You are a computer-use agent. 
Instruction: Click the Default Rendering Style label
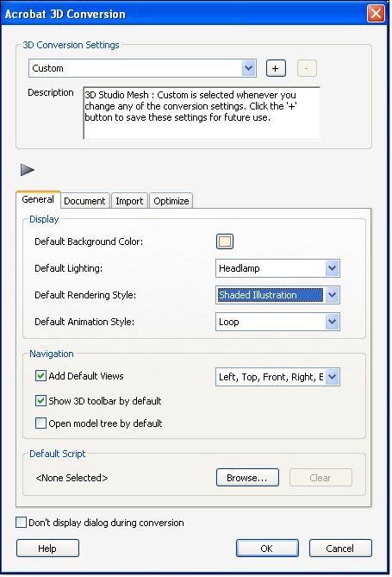click(85, 295)
